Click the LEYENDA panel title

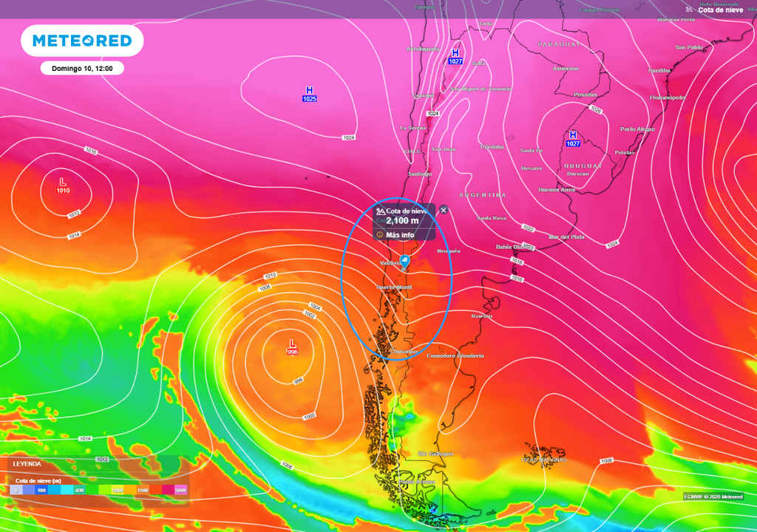click(27, 464)
